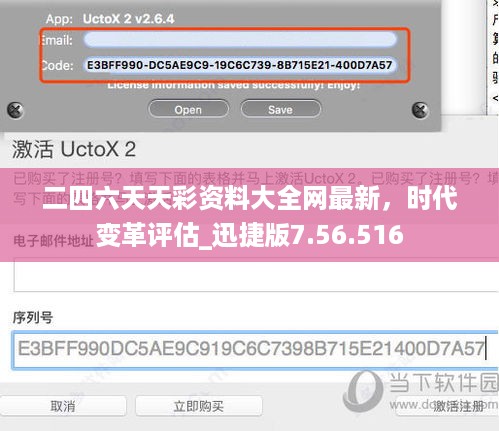The width and height of the screenshot is (499, 431).
Task: Click the small left arrow on right edge
Action: pos(495,98)
